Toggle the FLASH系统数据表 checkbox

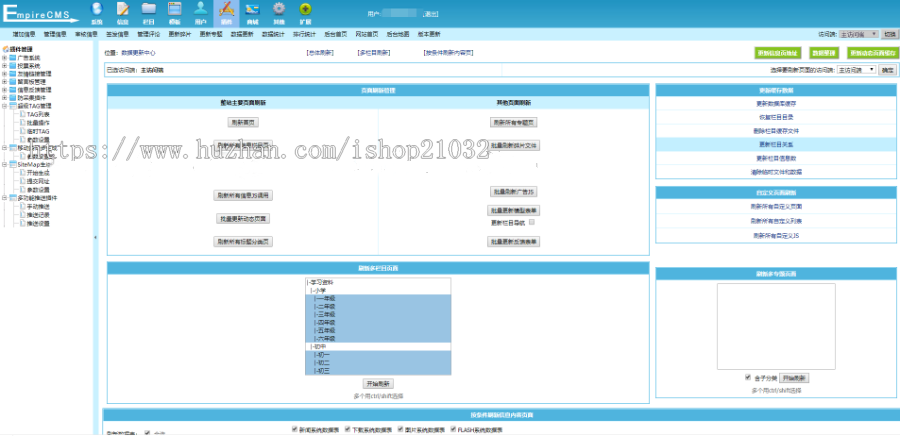[x=453, y=429]
